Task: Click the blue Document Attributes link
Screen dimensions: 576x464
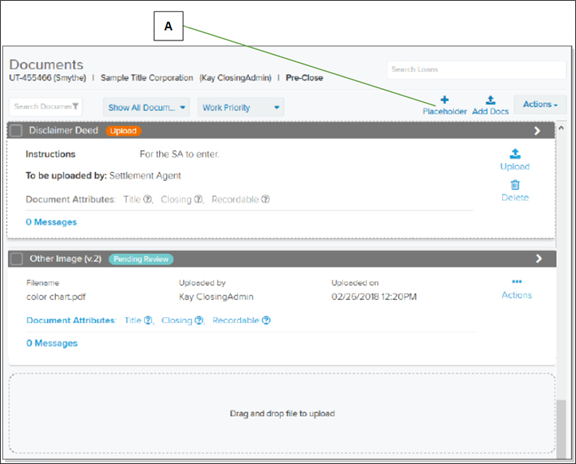Action: coord(71,320)
